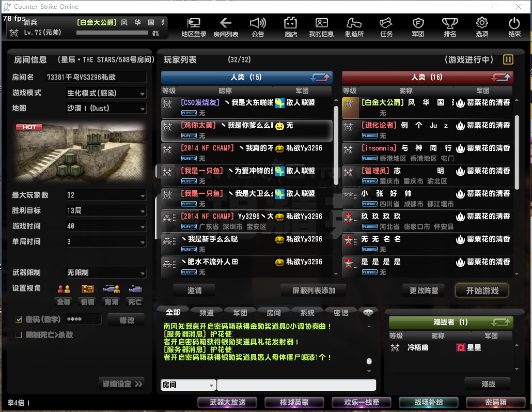Open the 胜利目标 dropdown

pos(106,210)
